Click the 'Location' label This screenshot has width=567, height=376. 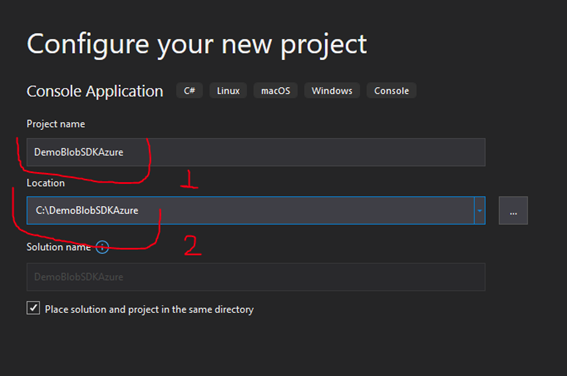tap(46, 183)
